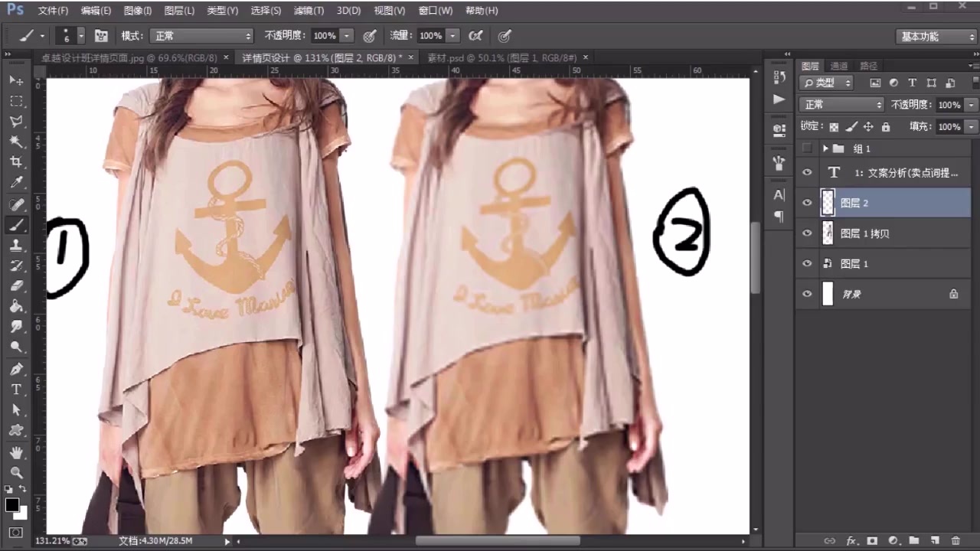980x551 pixels.
Task: Open the History panel icon
Action: coord(779,77)
